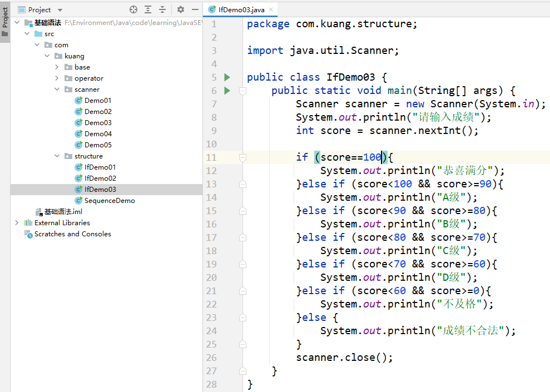Collapse the com package

pyautogui.click(x=37, y=45)
